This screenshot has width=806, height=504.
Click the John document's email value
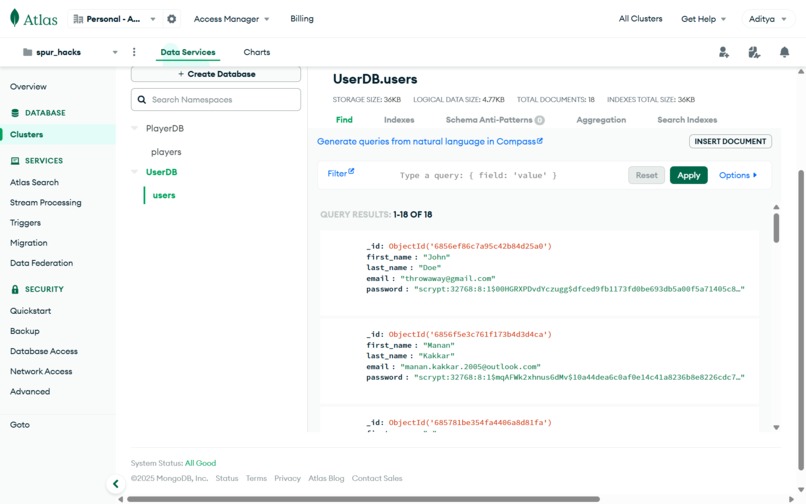pos(448,278)
